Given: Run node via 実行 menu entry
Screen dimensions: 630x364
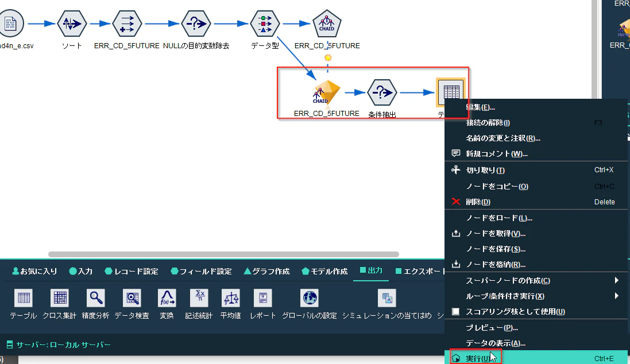Looking at the screenshot, I should tap(536, 358).
